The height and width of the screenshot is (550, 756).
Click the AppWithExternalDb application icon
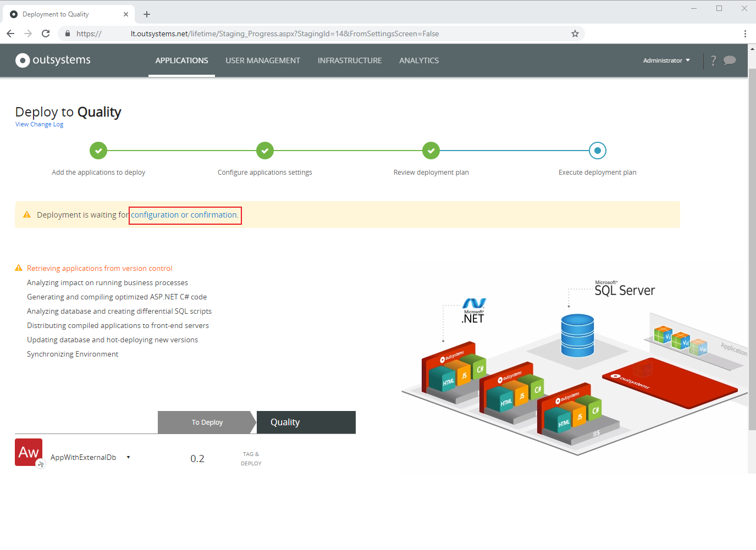click(29, 452)
